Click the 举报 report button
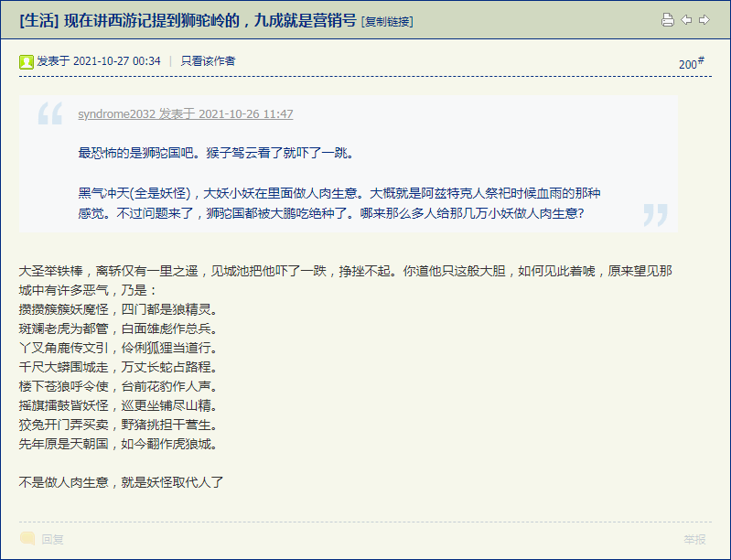The image size is (731, 560). click(x=694, y=540)
